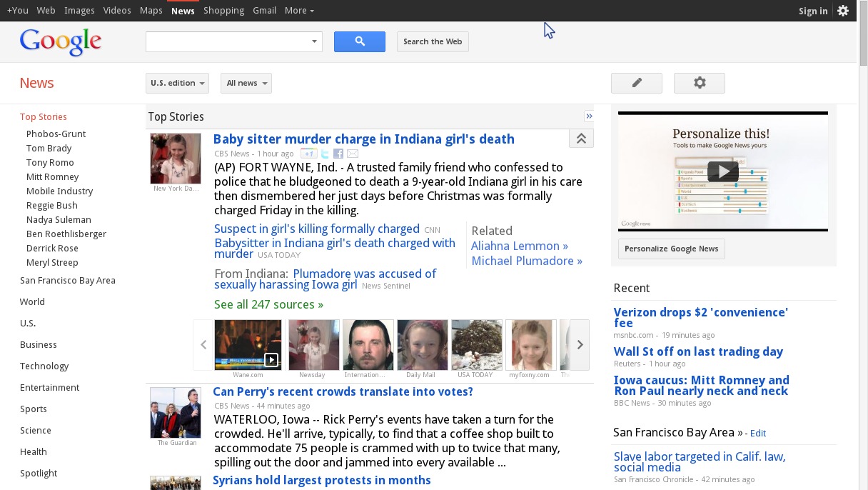868x490 pixels.
Task: Collapse the Baby sitter story with double chevron
Action: [581, 139]
